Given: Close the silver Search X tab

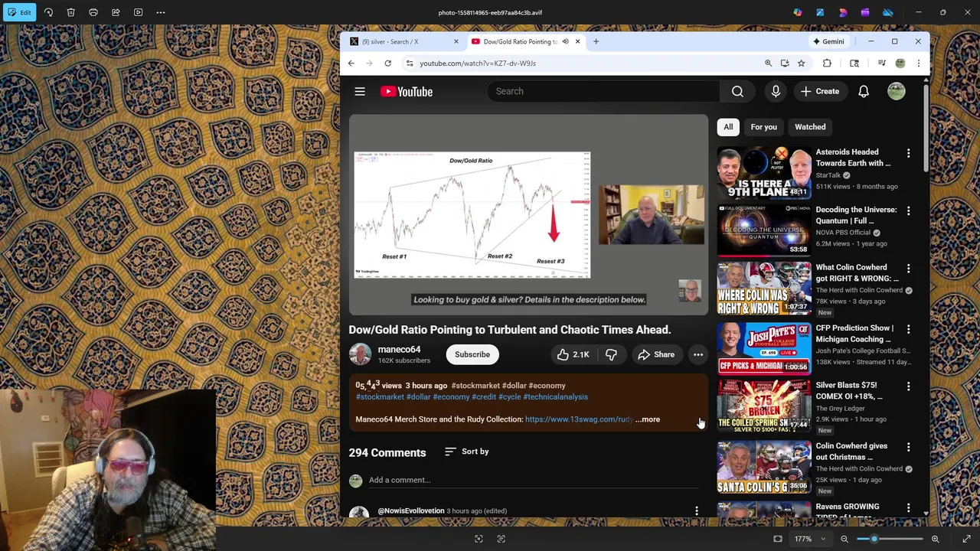Looking at the screenshot, I should tap(456, 41).
